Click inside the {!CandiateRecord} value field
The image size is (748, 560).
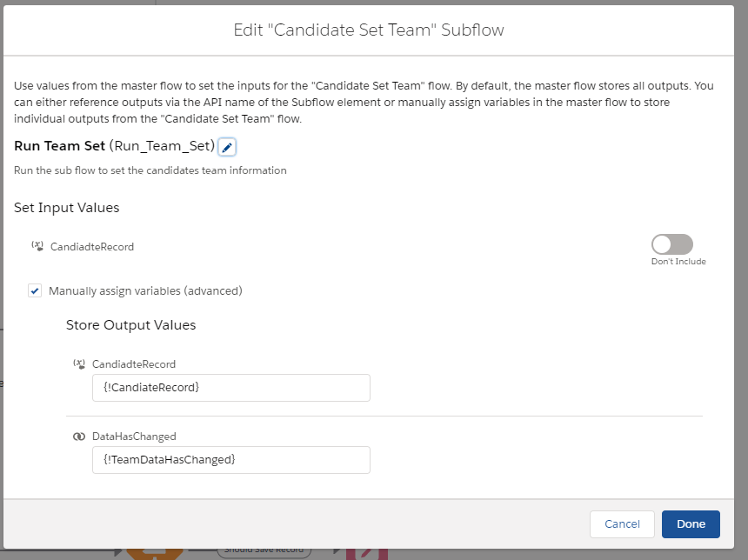[230, 388]
